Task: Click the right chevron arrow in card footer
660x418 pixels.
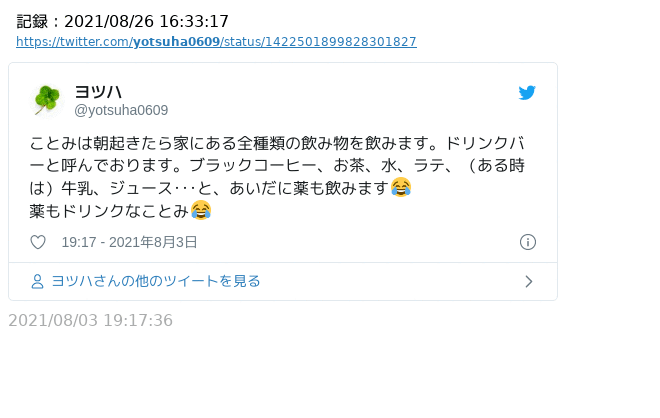Action: tap(529, 281)
